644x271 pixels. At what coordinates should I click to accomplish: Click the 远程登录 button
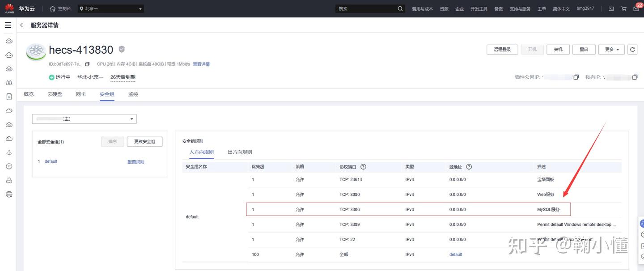pos(502,49)
